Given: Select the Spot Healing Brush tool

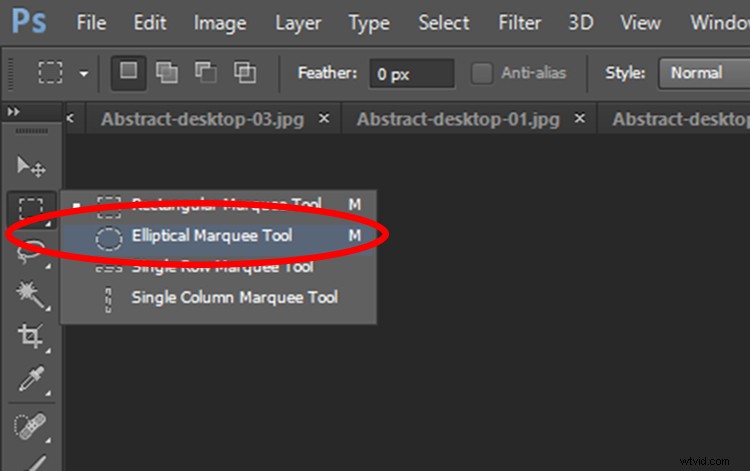Looking at the screenshot, I should pos(30,426).
